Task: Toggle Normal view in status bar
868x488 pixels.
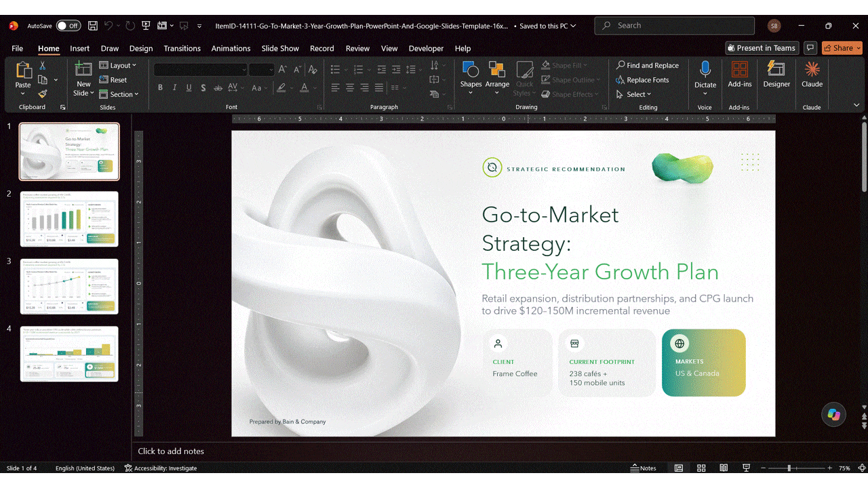Action: point(679,468)
